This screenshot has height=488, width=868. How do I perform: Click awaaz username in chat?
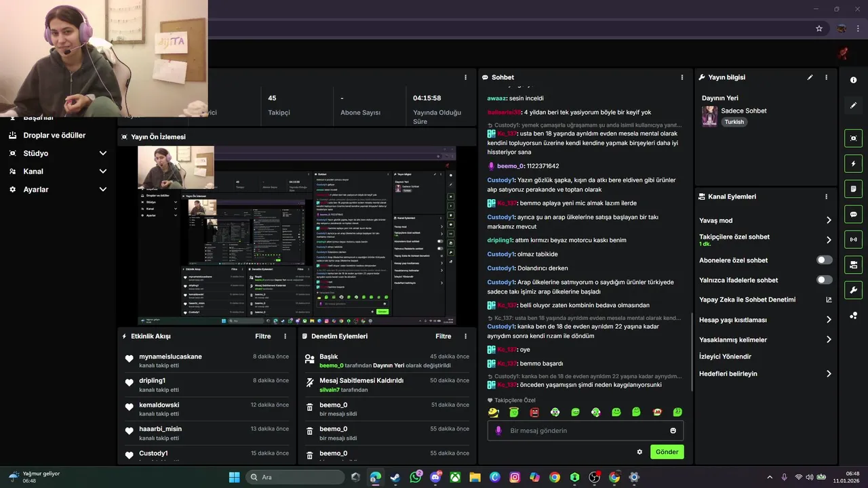pos(496,98)
